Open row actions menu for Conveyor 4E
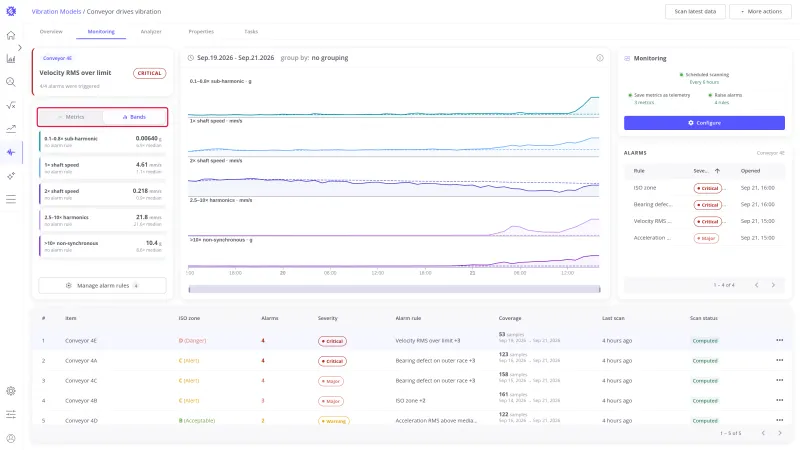Image resolution: width=800 pixels, height=450 pixels. pyautogui.click(x=780, y=340)
